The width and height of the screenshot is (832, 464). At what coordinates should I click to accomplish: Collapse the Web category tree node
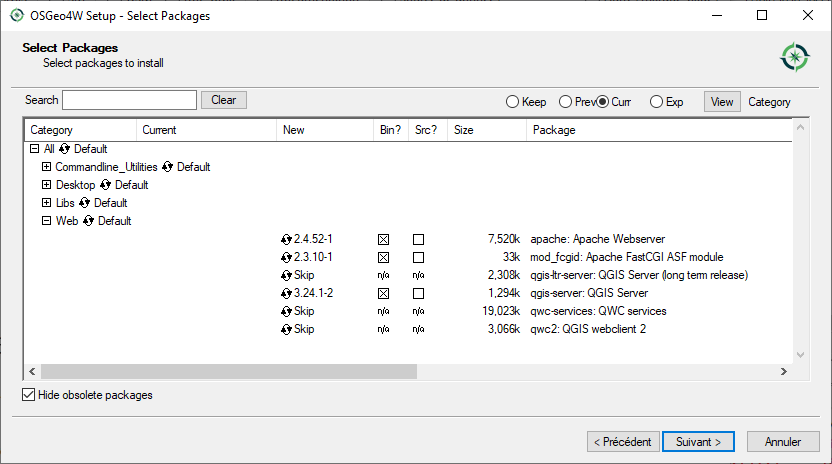click(46, 221)
